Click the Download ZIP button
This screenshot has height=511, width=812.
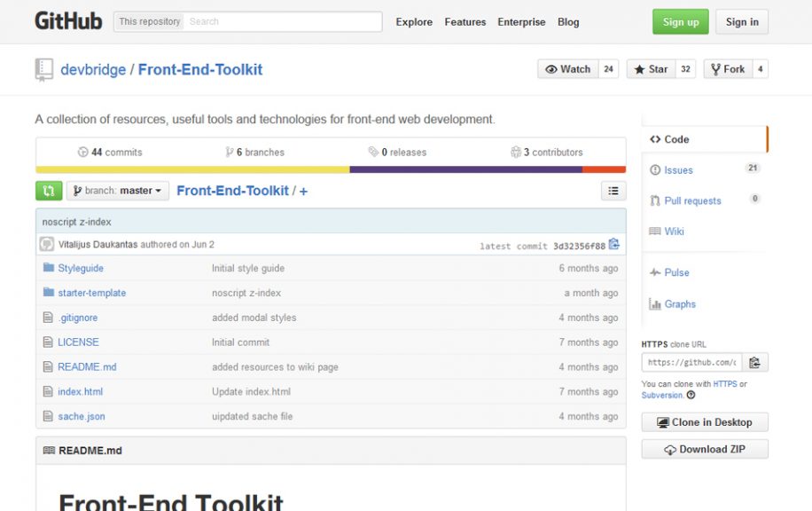pos(704,449)
